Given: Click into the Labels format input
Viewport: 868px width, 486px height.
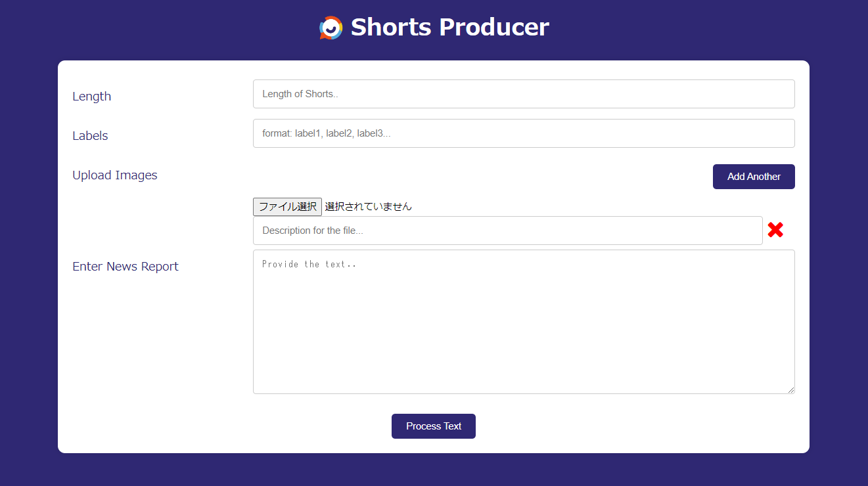Looking at the screenshot, I should [524, 133].
